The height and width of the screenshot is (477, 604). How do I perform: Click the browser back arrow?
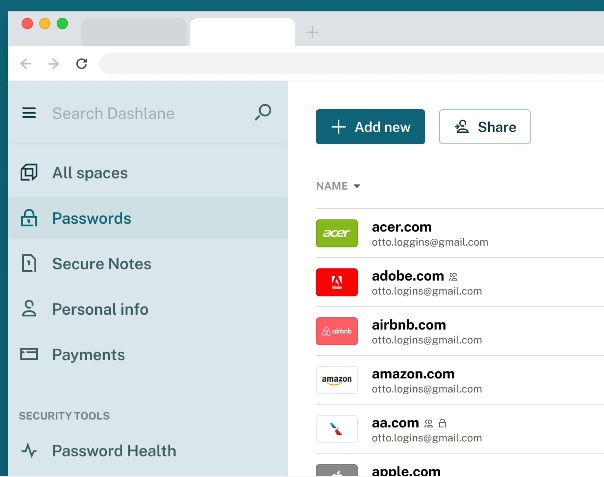26,64
